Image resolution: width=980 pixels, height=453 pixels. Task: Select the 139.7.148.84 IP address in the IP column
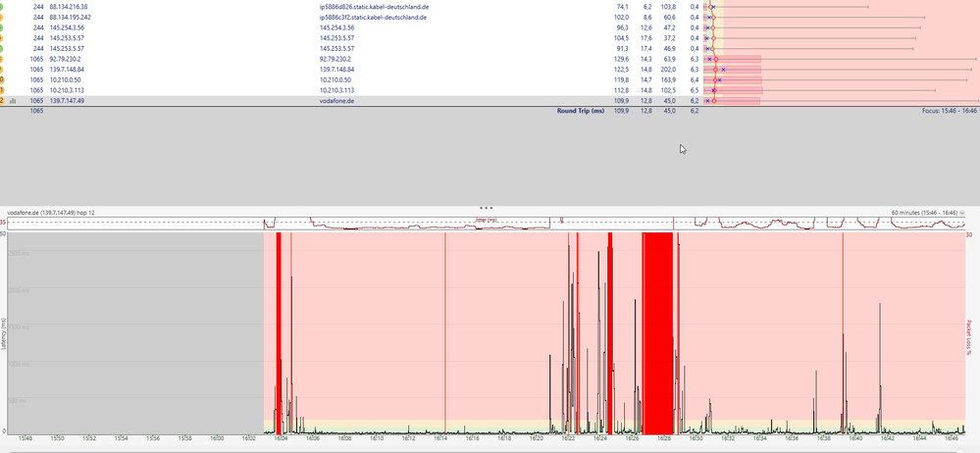click(67, 70)
